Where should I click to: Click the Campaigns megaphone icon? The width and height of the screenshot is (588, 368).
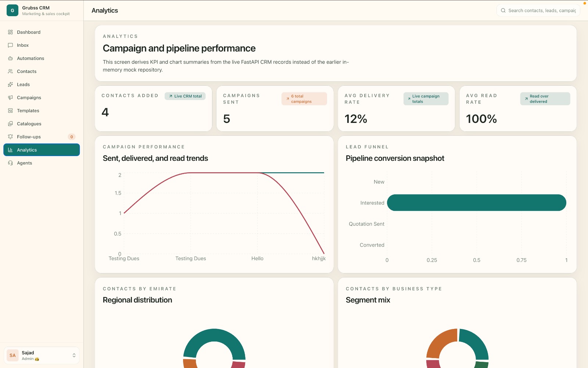pos(10,98)
